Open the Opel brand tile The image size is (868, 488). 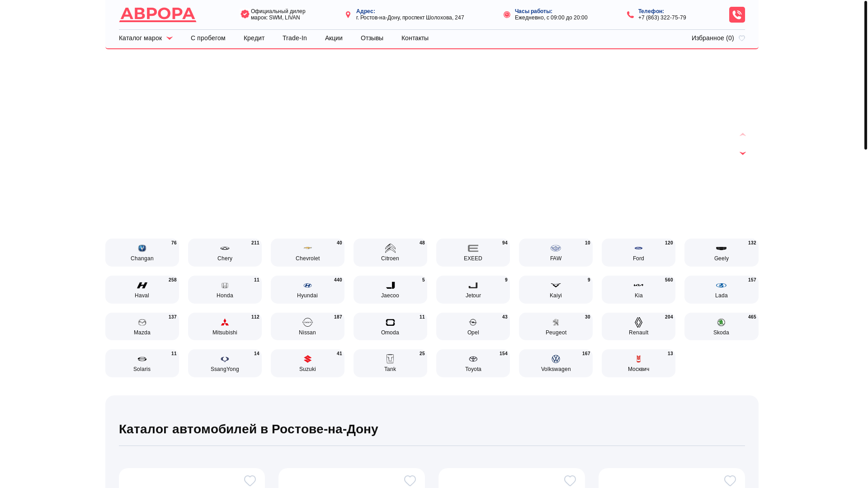tap(473, 326)
